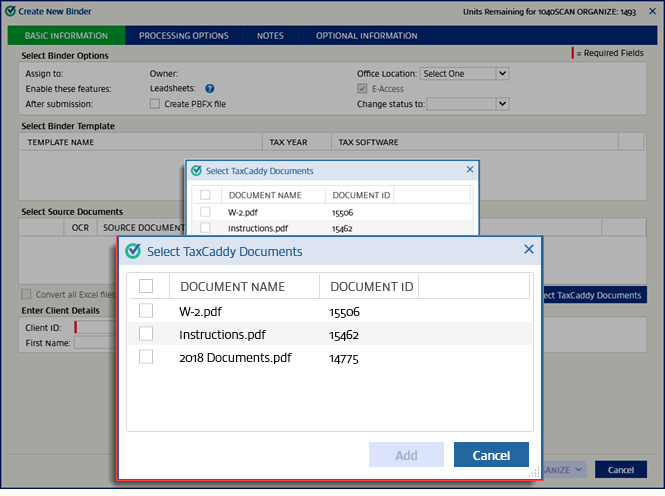Close the enlarged Select TaxCaddy Documents dialog
665x496 pixels.
click(528, 249)
